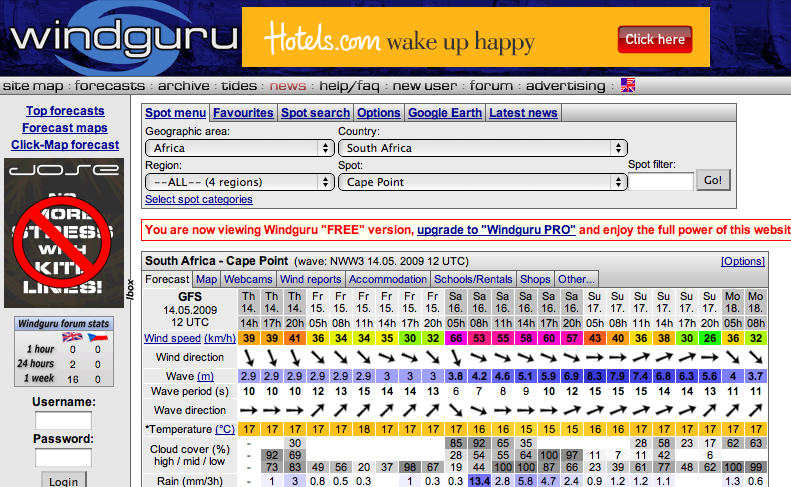Screen dimensions: 791x487
Task: Open the Click-Map forecast link
Action: tap(65, 145)
